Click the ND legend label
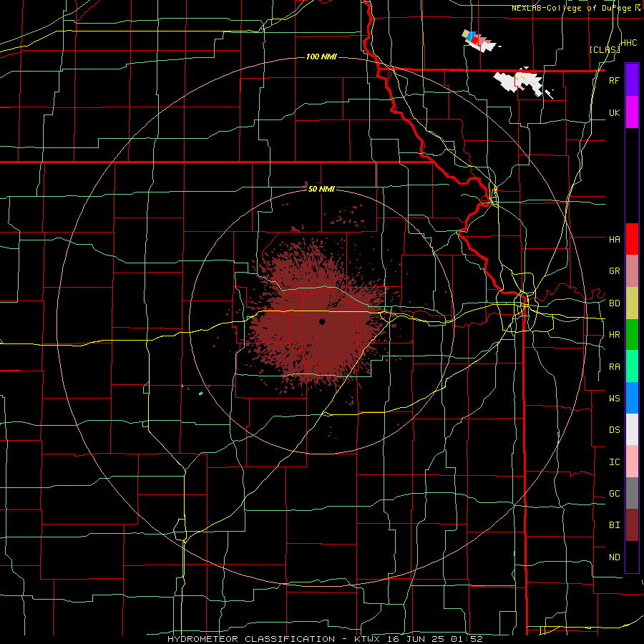 tap(614, 557)
